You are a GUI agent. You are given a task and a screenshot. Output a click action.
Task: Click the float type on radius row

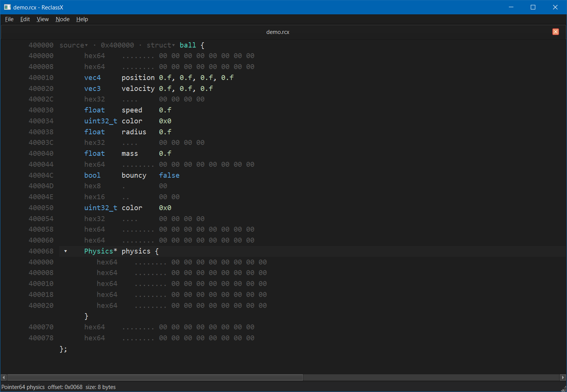click(94, 132)
